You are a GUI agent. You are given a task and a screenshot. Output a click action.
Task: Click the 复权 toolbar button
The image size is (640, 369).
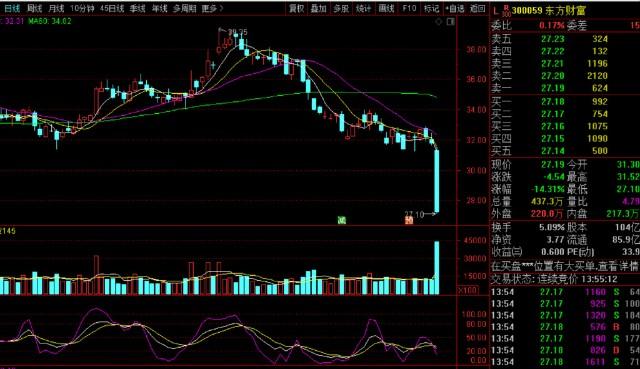click(296, 8)
